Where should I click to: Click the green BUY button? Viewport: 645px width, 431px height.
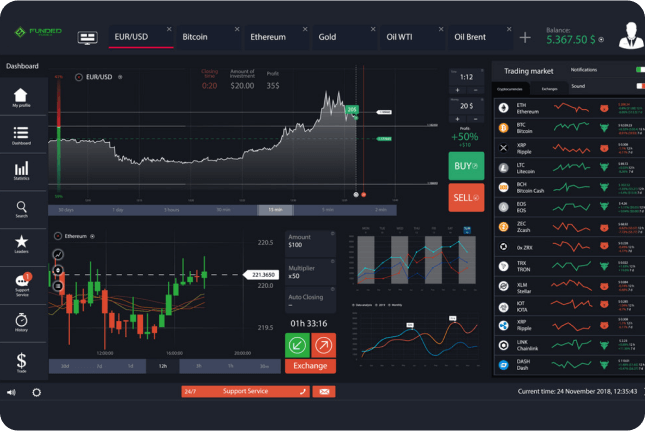(466, 166)
